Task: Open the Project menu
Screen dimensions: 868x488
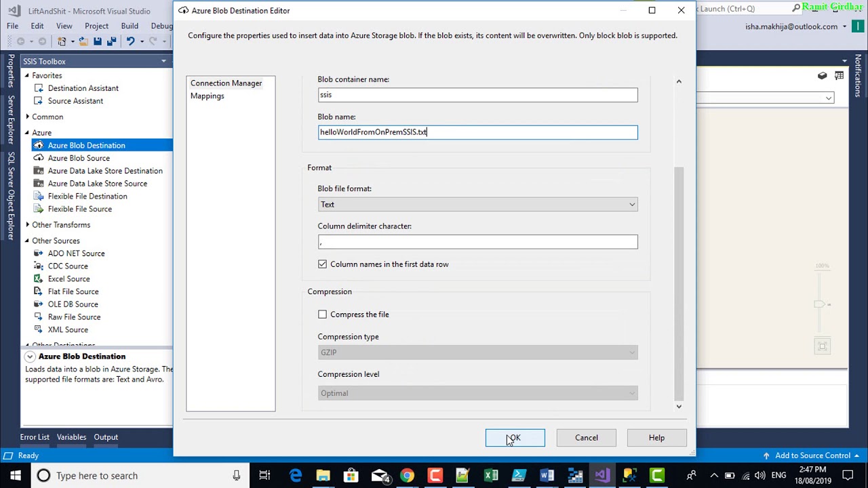Action: pyautogui.click(x=96, y=26)
